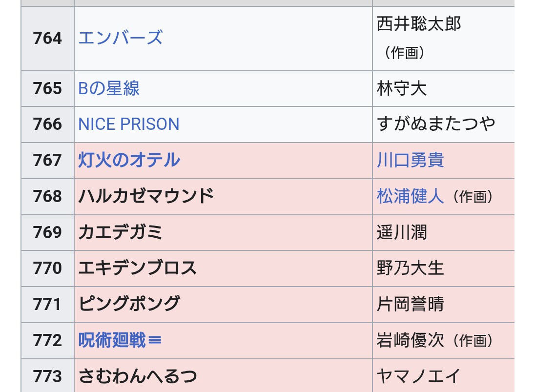
Task: Follow the 灯火のオテル link
Action: pos(129,160)
